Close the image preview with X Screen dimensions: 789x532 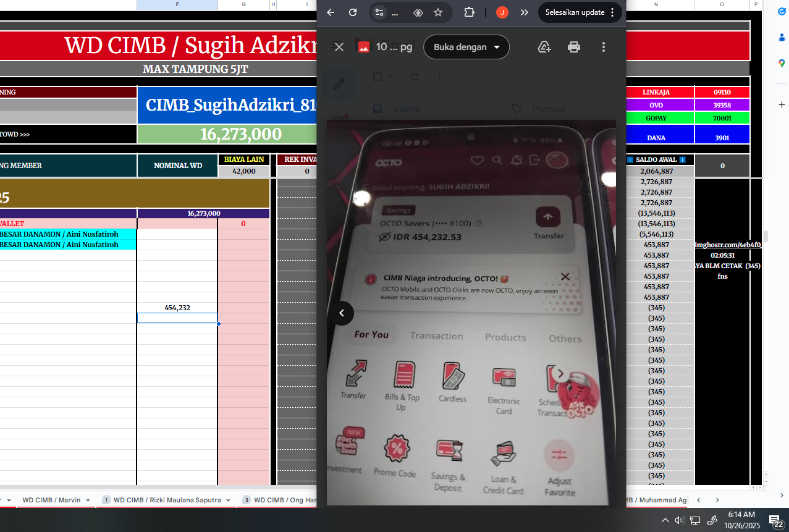[339, 47]
